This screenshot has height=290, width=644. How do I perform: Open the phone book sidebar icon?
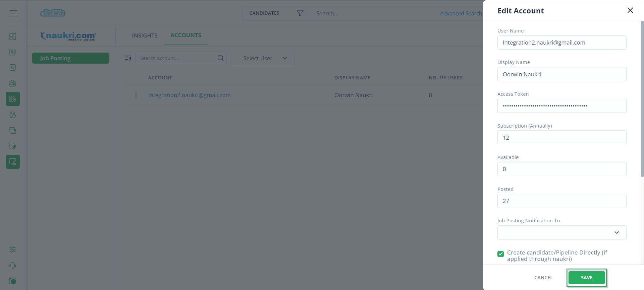point(13,68)
